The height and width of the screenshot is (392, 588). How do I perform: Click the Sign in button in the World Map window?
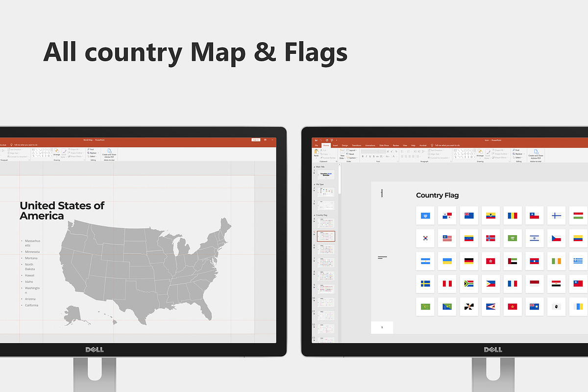[x=256, y=140]
